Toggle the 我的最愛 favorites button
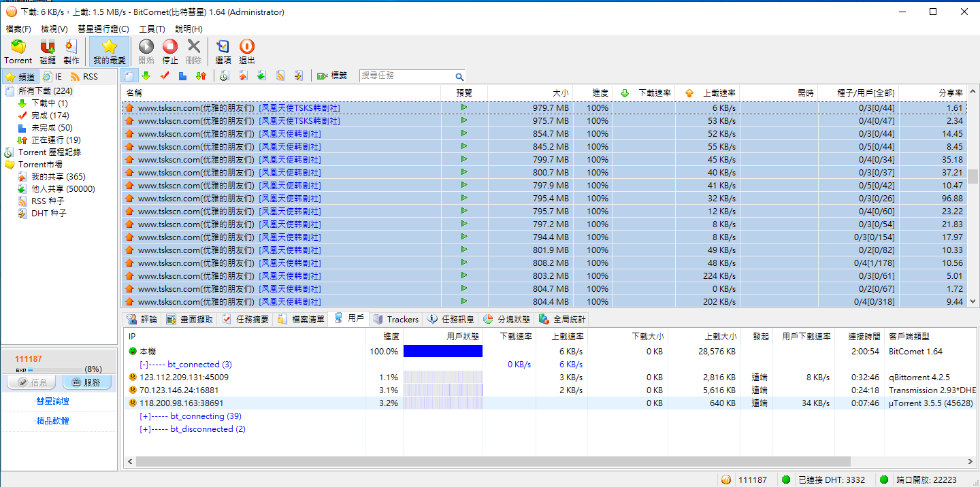 tap(109, 51)
